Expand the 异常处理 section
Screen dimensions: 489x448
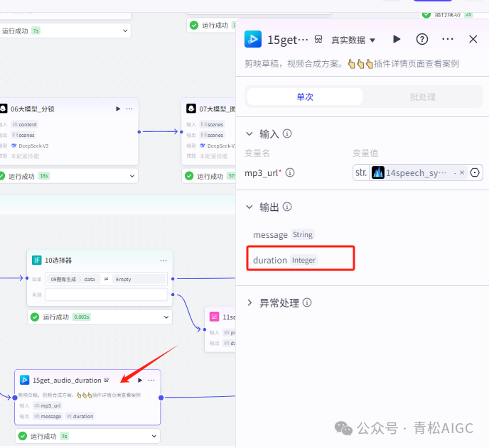tap(249, 303)
